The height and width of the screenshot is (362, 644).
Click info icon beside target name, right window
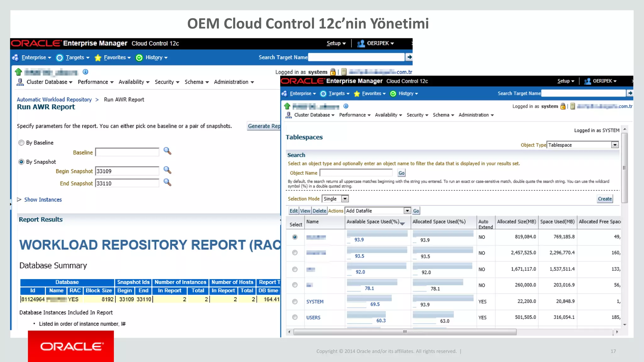click(346, 106)
